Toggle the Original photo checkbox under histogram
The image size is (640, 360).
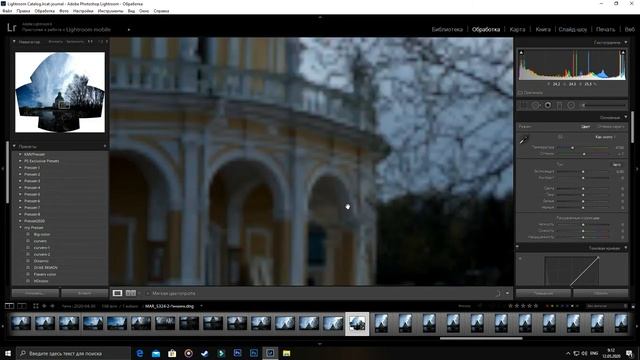(520, 93)
